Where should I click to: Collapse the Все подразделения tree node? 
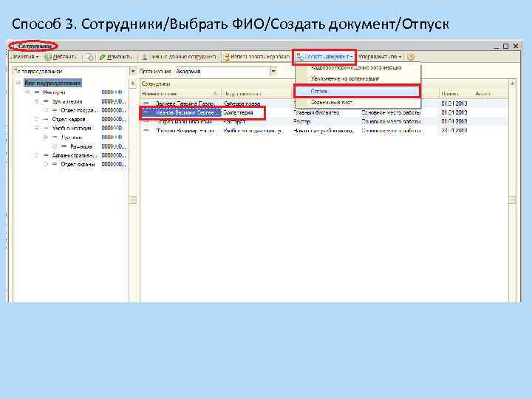[x=18, y=83]
